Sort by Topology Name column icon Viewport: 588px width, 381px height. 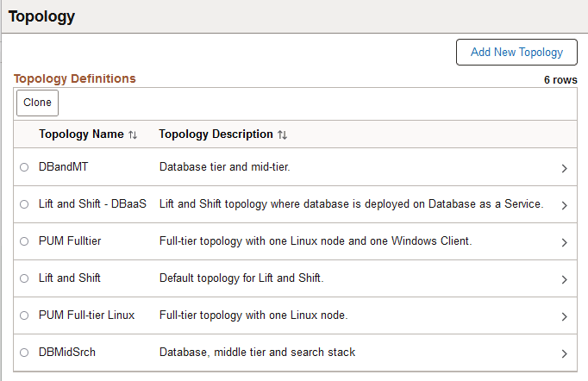(133, 135)
